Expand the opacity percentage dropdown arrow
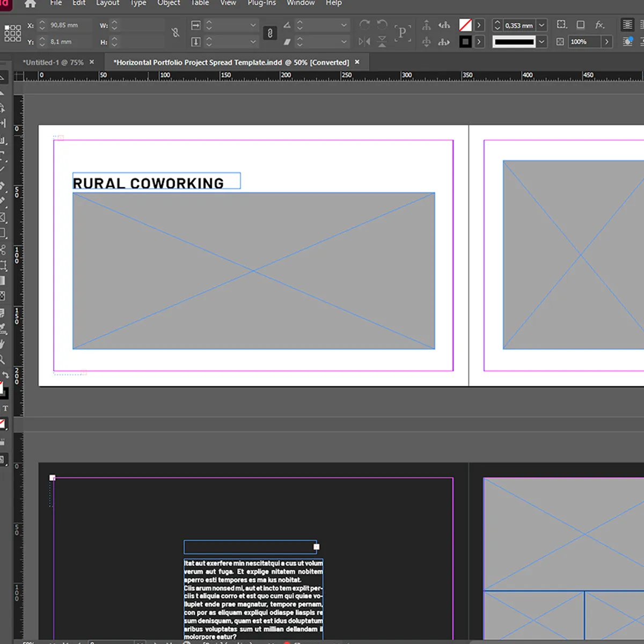 tap(606, 41)
